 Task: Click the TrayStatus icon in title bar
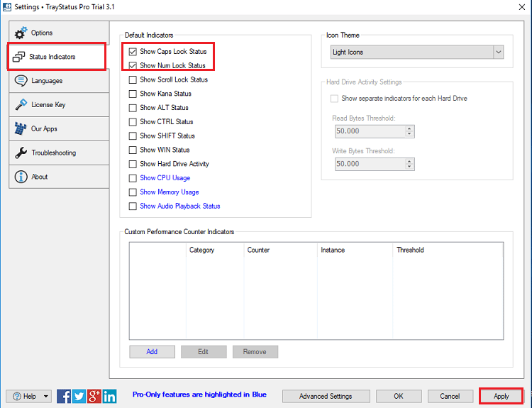[7, 7]
